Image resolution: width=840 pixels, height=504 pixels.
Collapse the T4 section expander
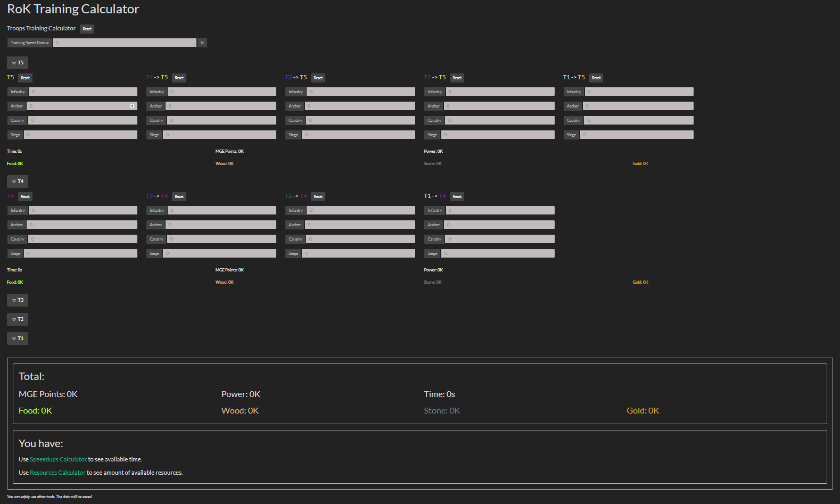[18, 181]
